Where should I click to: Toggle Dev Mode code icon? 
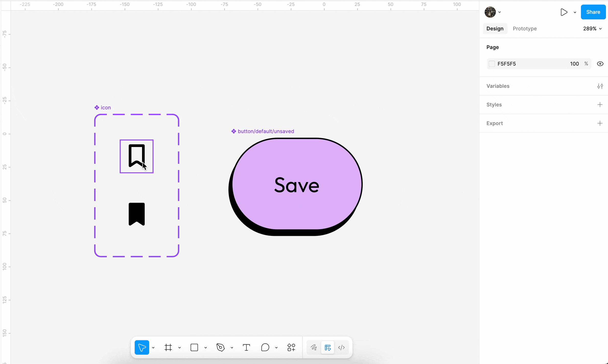(342, 347)
